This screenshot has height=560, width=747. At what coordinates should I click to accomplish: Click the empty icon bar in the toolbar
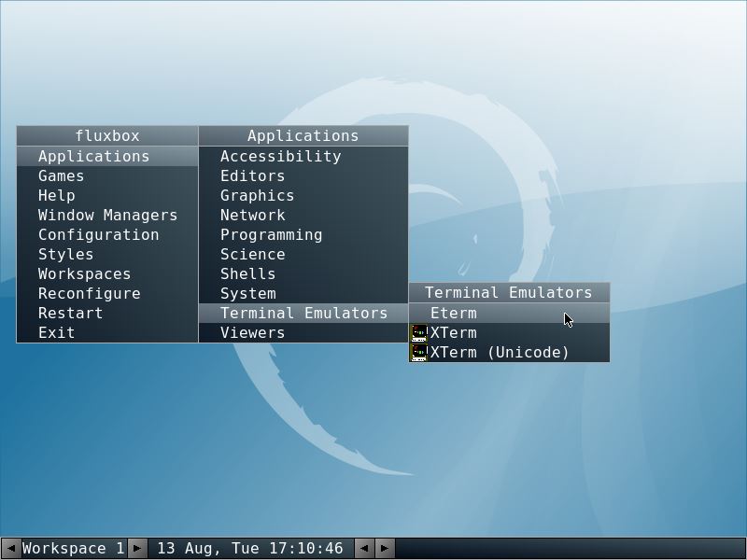point(571,548)
